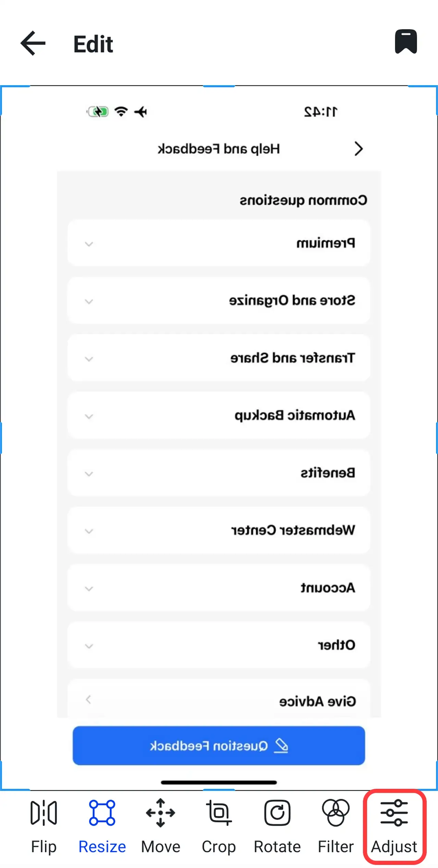Expand the Store and Organize chevron

tap(89, 302)
